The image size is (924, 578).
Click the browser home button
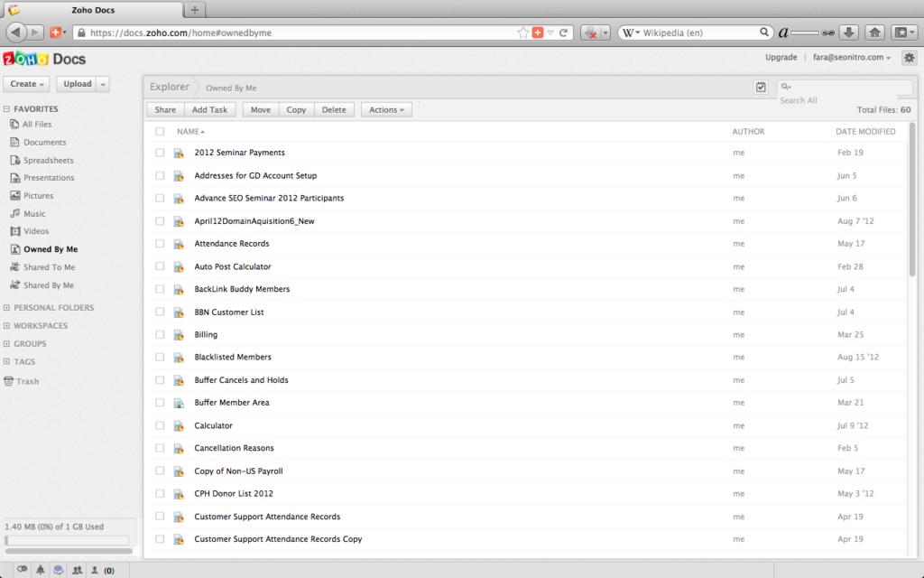tap(874, 33)
